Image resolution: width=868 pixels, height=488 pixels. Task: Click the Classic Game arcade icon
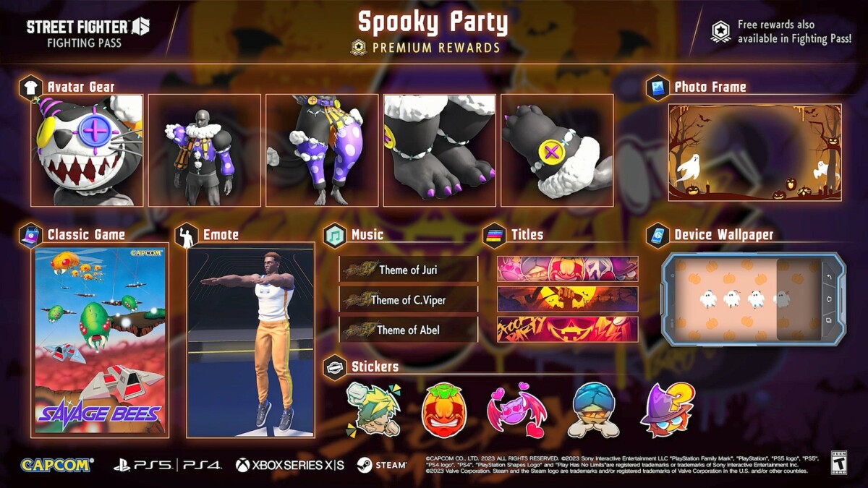[x=31, y=235]
